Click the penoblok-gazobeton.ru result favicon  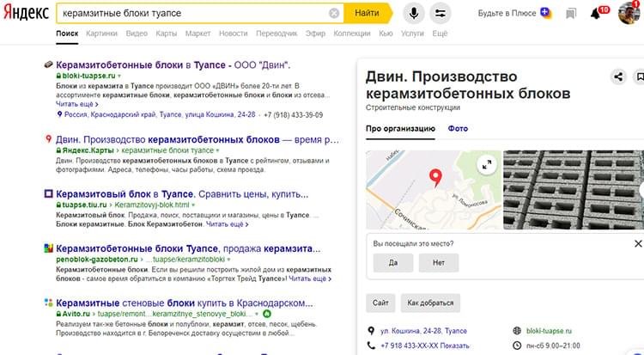tap(48, 248)
